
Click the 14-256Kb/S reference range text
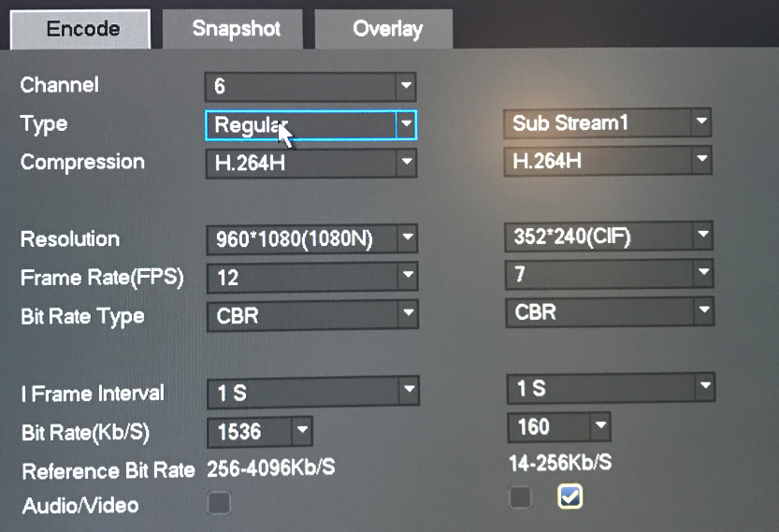click(x=560, y=463)
